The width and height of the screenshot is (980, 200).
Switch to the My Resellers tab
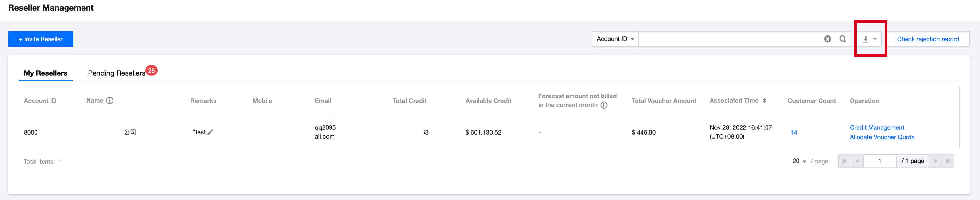pyautogui.click(x=46, y=73)
